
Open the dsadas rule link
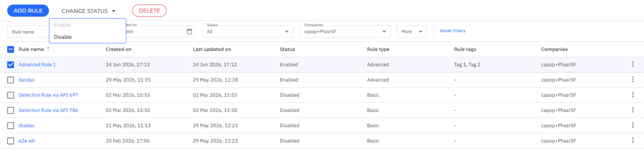click(26, 126)
